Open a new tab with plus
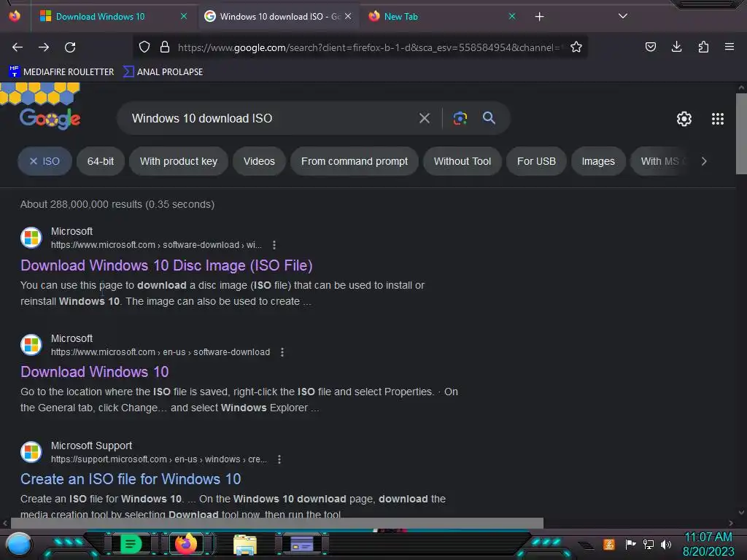 (x=539, y=17)
